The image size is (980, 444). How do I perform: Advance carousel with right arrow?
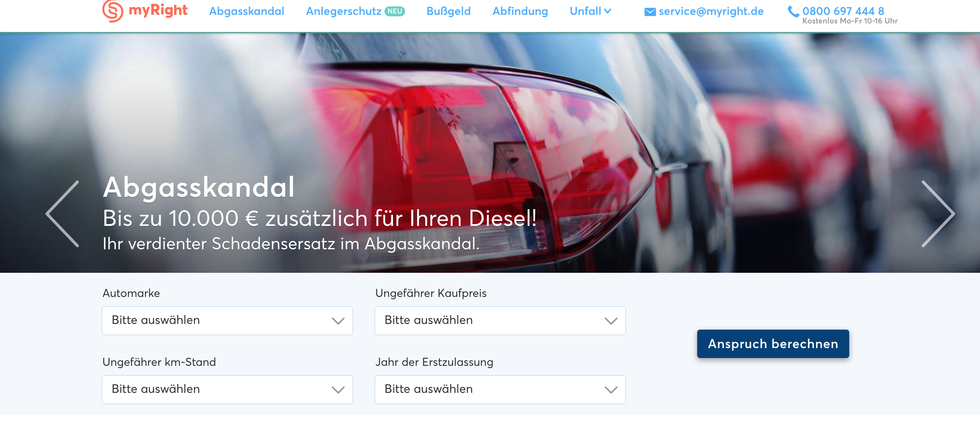pyautogui.click(x=938, y=213)
